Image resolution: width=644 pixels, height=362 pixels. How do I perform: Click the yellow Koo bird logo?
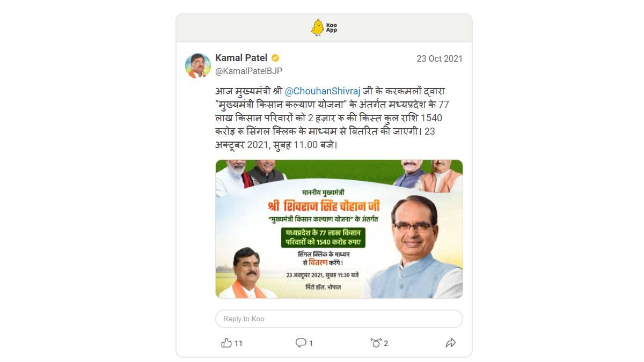pyautogui.click(x=317, y=27)
